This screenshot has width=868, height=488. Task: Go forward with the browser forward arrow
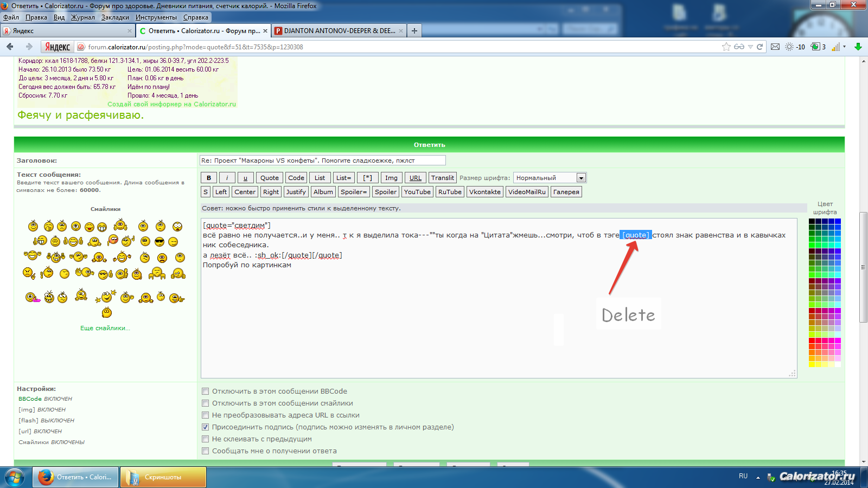29,47
